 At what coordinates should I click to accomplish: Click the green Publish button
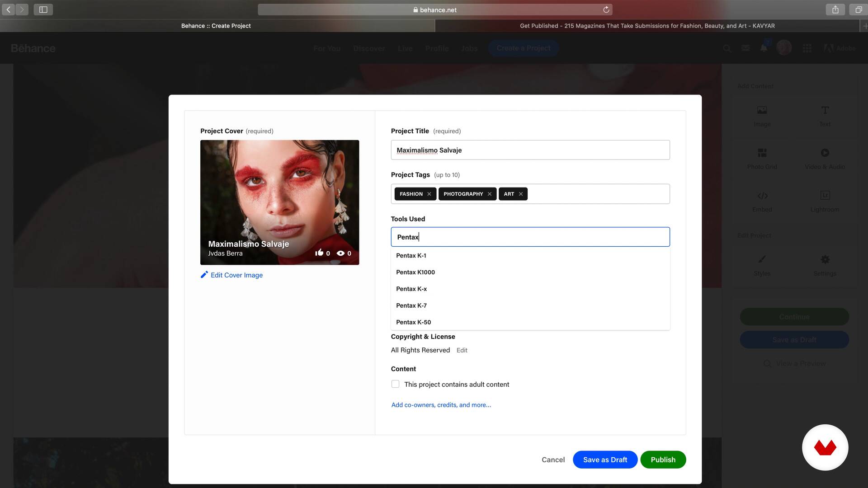[663, 460]
